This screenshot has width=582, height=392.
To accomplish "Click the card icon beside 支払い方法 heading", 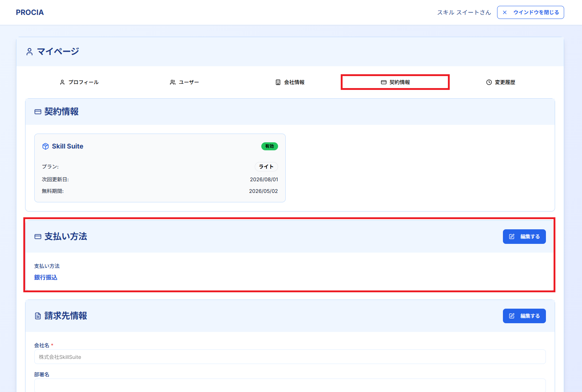I will 38,237.
